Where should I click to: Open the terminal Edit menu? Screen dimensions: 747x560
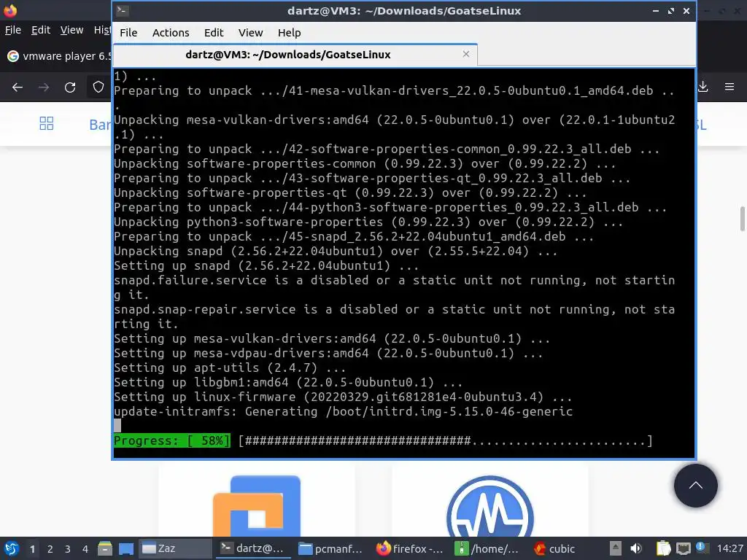click(x=214, y=32)
